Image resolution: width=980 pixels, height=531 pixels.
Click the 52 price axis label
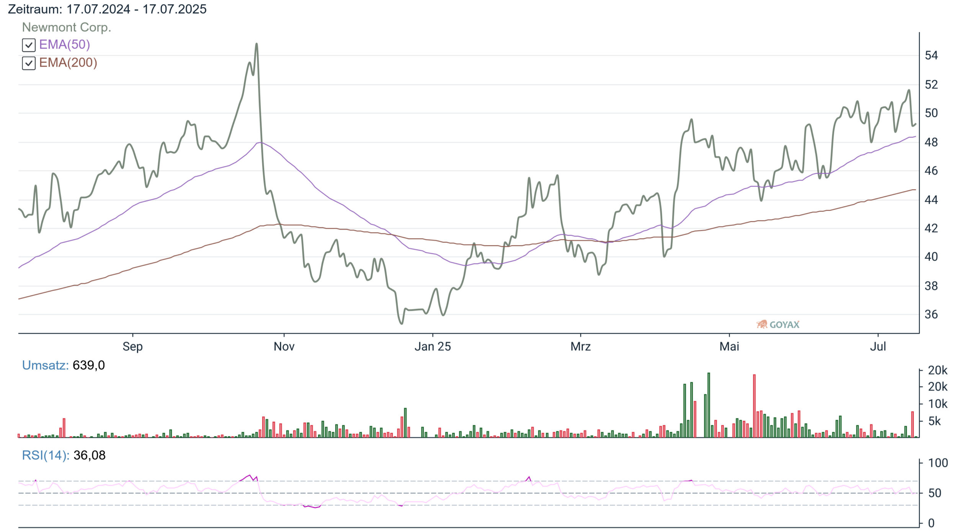(931, 85)
